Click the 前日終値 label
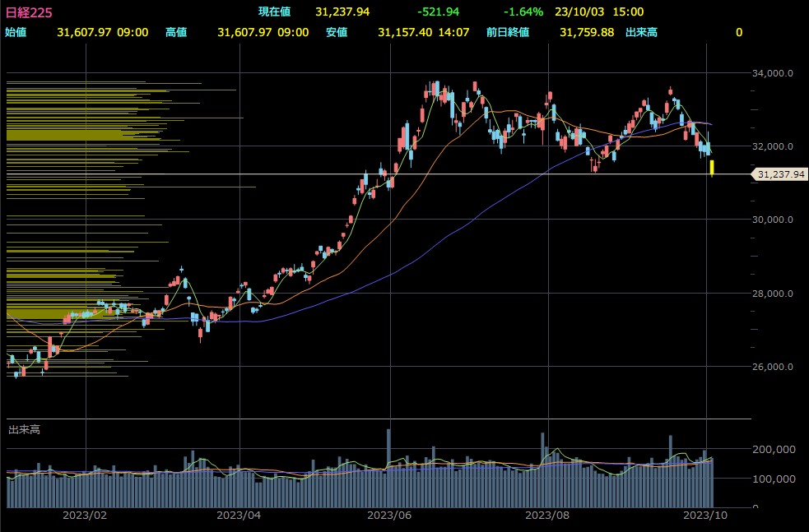Image resolution: width=809 pixels, height=532 pixels. click(x=508, y=32)
